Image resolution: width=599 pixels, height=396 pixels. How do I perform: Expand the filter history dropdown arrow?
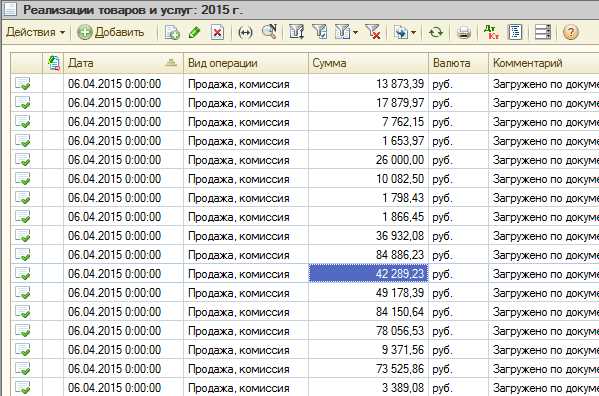[x=355, y=32]
